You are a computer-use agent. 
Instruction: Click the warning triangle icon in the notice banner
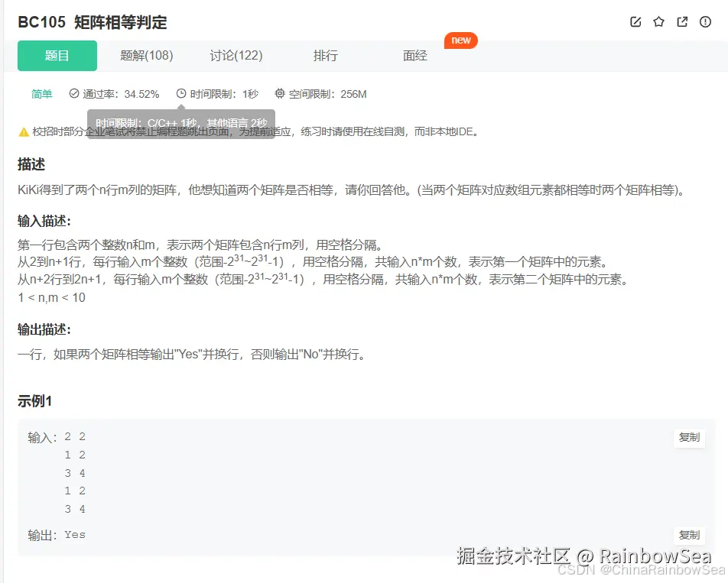tap(23, 131)
